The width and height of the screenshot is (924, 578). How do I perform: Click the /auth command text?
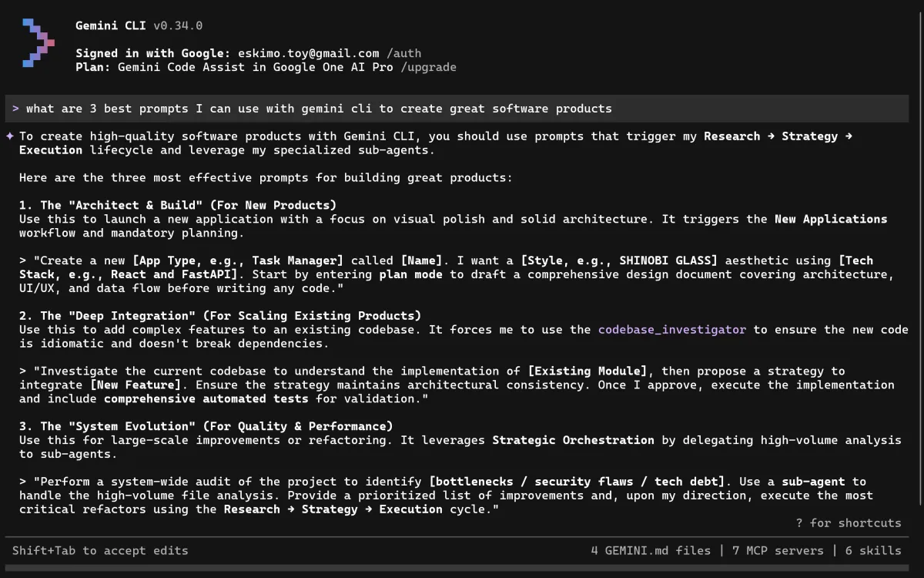(403, 53)
